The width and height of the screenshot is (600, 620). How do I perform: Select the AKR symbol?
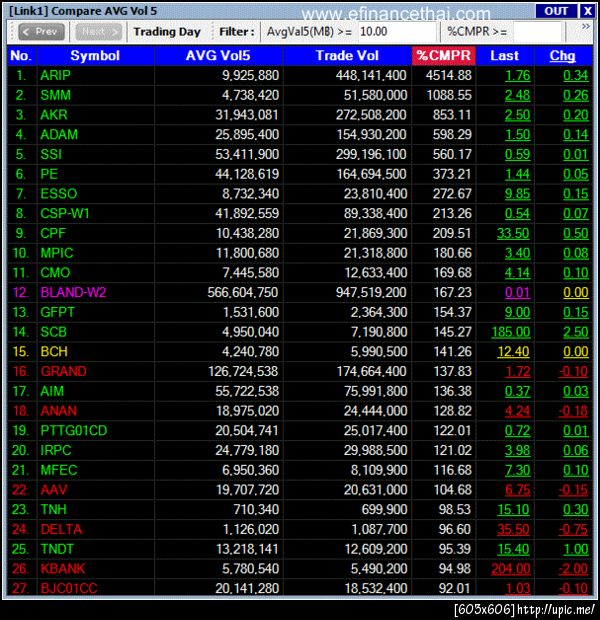coord(54,115)
